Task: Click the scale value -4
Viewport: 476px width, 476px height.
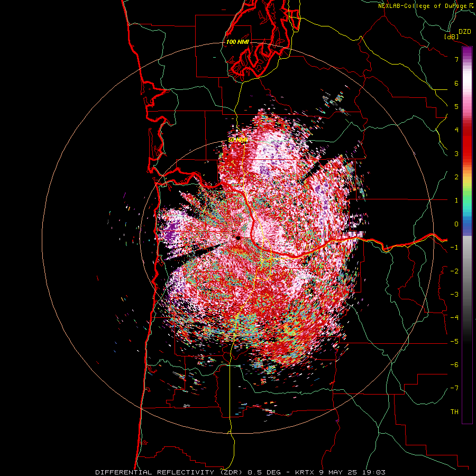Action: tap(454, 318)
